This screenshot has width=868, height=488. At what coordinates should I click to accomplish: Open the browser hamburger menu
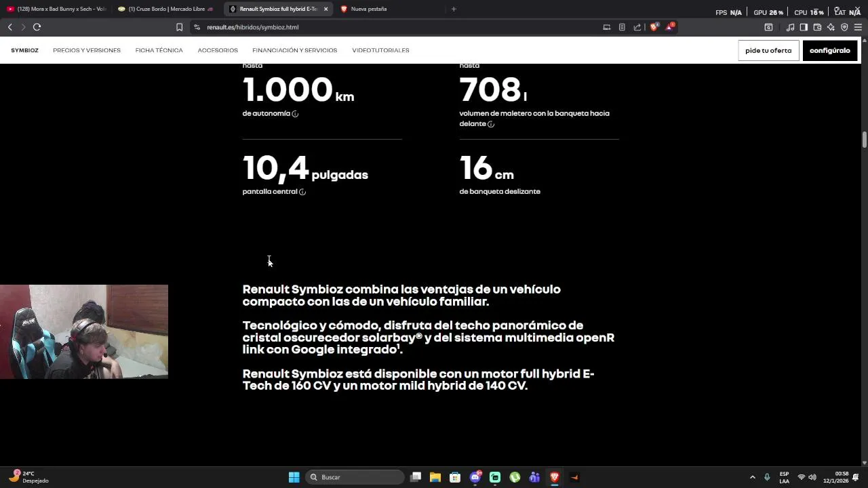[858, 27]
